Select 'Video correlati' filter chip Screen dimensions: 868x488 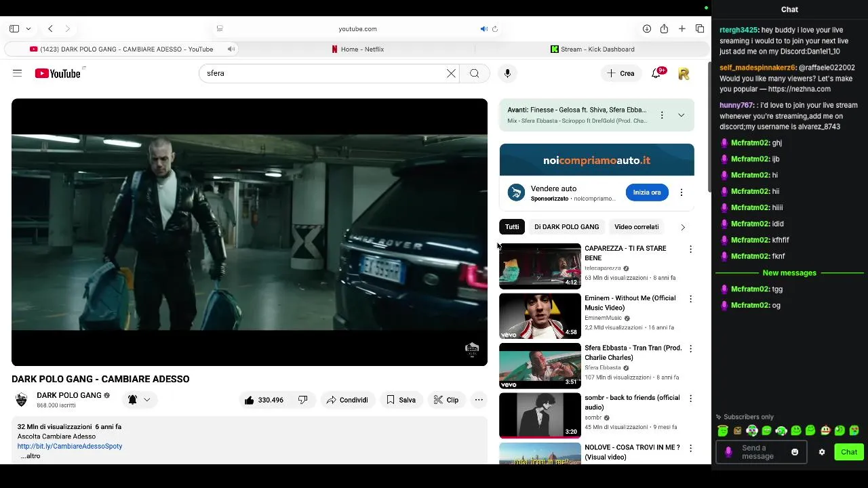click(637, 227)
